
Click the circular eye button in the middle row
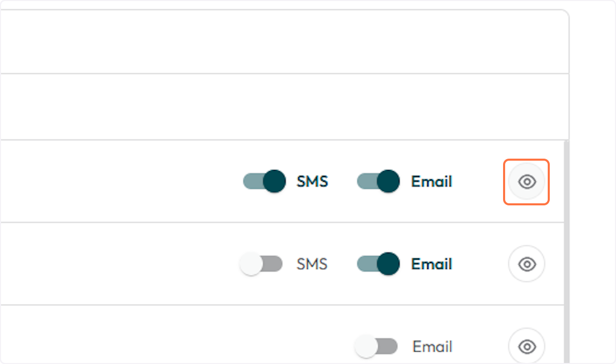click(526, 263)
